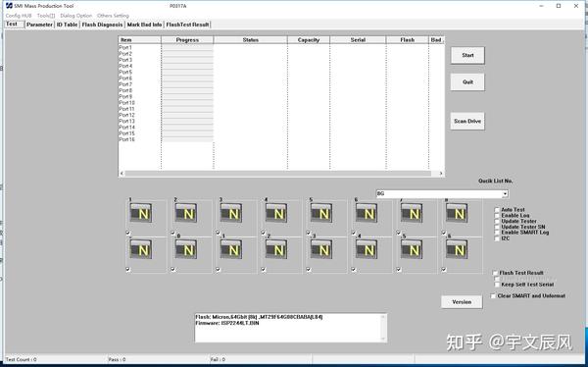Open the ID Table tab
Image resolution: width=588 pixels, height=367 pixels.
pos(67,25)
